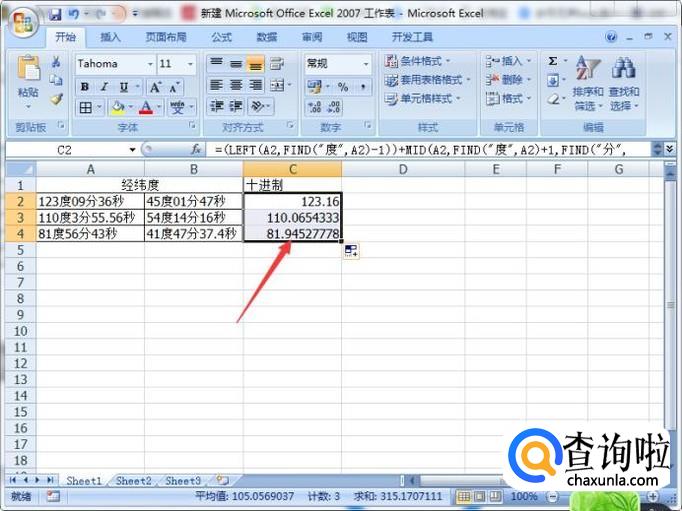Click the 条件格式 button
682x511 pixels.
pyautogui.click(x=424, y=61)
